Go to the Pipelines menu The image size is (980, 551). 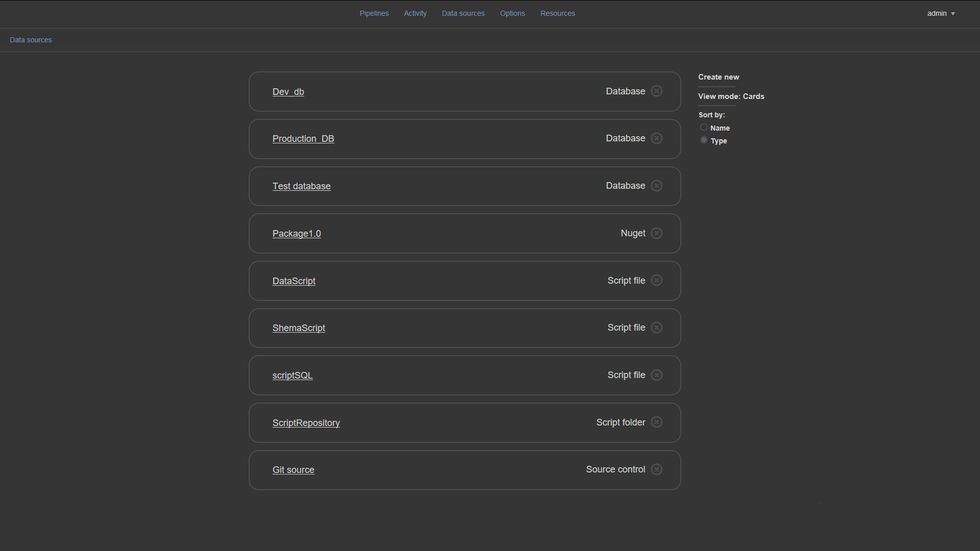coord(374,13)
